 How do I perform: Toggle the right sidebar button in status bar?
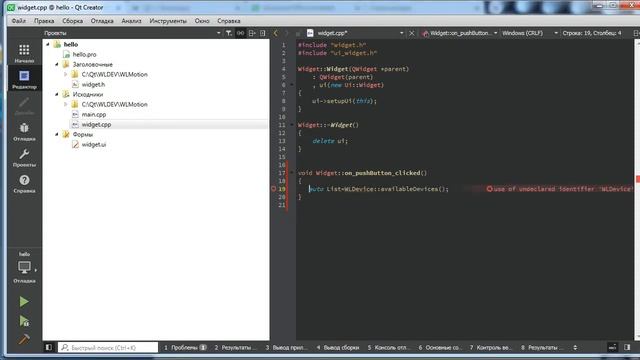pyautogui.click(x=627, y=347)
